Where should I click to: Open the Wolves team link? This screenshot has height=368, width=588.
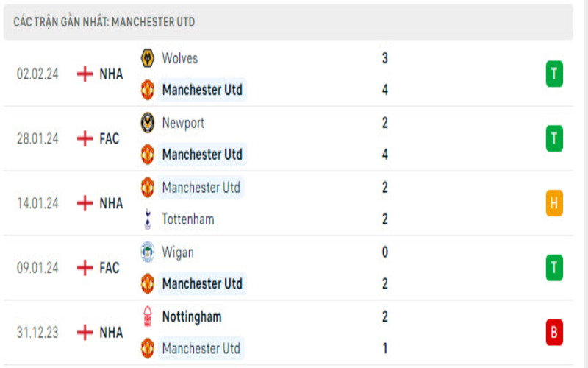179,58
